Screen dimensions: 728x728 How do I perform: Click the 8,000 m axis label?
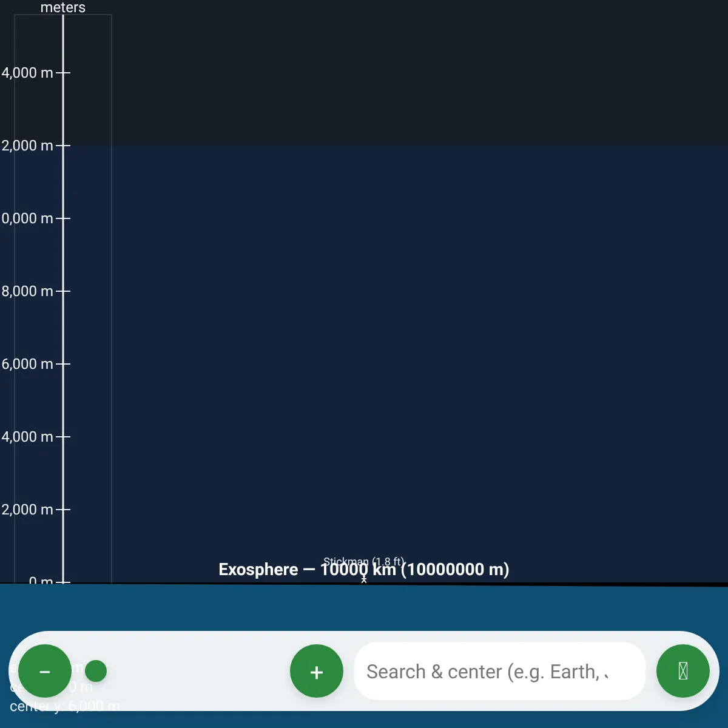tap(27, 291)
